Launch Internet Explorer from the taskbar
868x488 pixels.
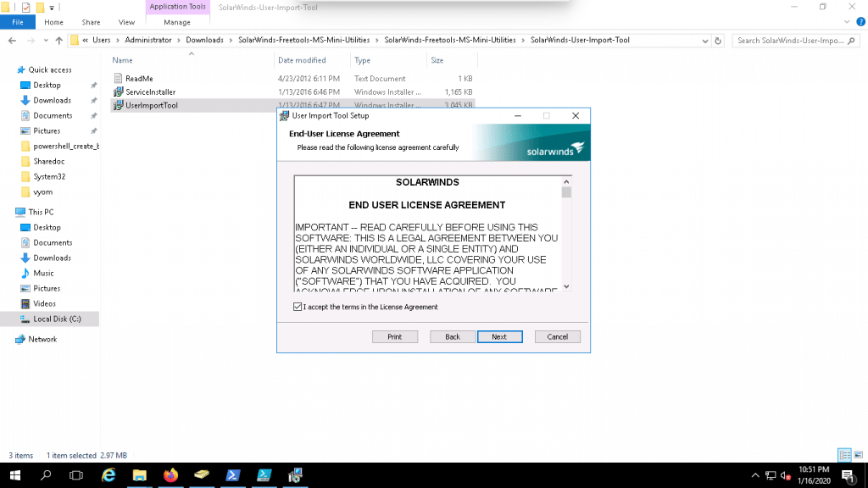click(108, 475)
